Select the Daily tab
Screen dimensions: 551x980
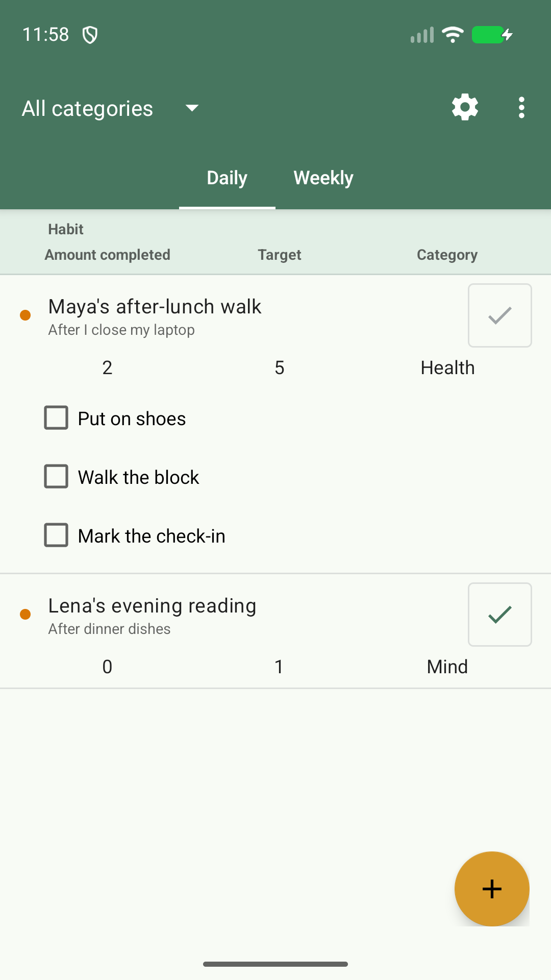click(x=227, y=178)
